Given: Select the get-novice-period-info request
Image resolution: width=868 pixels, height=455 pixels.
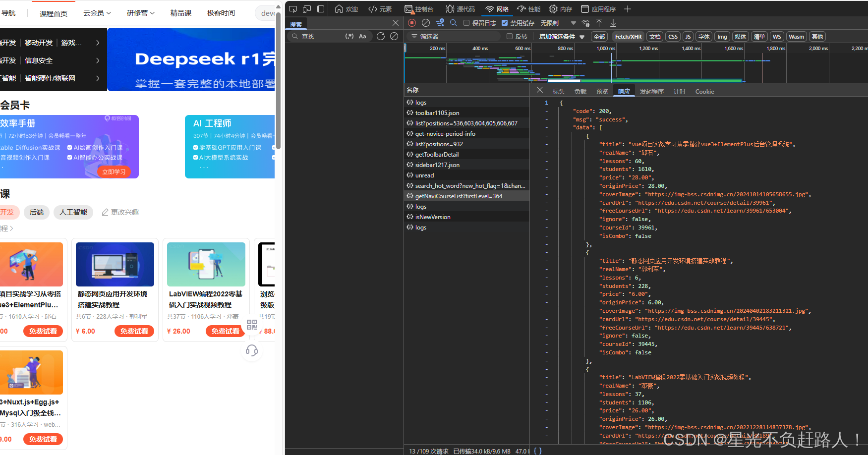Looking at the screenshot, I should click(467, 133).
